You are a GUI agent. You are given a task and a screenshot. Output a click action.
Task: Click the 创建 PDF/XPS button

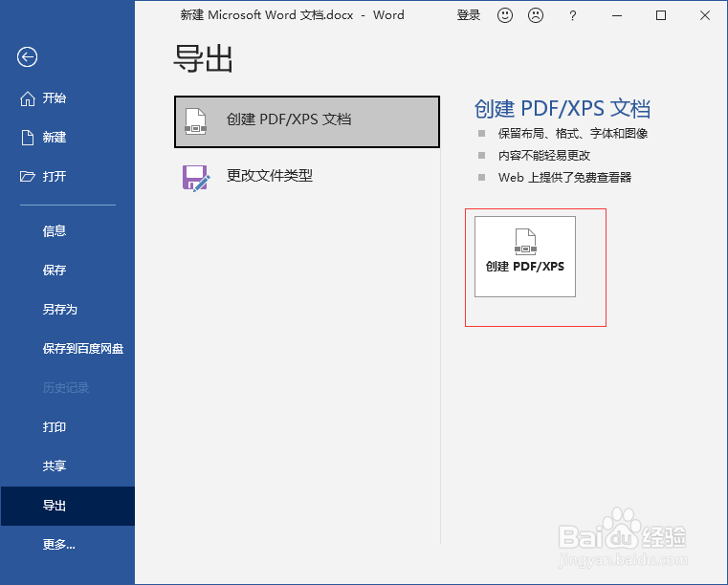click(x=524, y=256)
